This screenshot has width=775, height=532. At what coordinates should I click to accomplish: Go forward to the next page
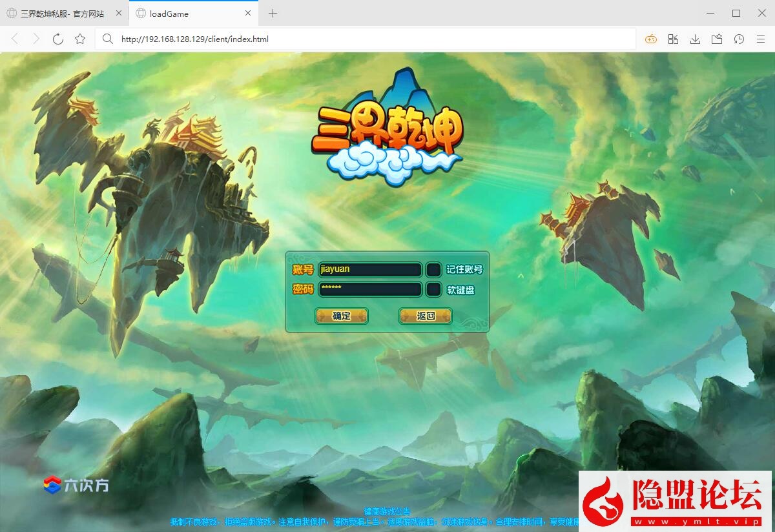pos(36,39)
